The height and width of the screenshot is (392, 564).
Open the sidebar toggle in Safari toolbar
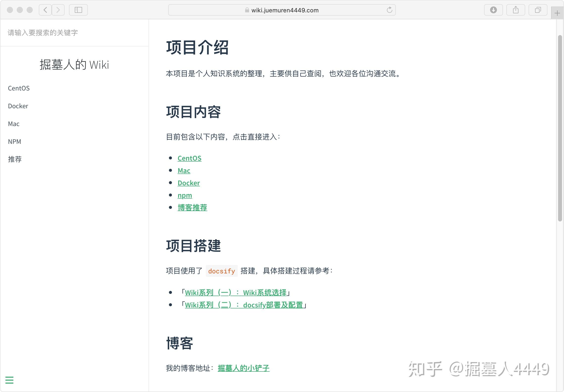pos(78,10)
